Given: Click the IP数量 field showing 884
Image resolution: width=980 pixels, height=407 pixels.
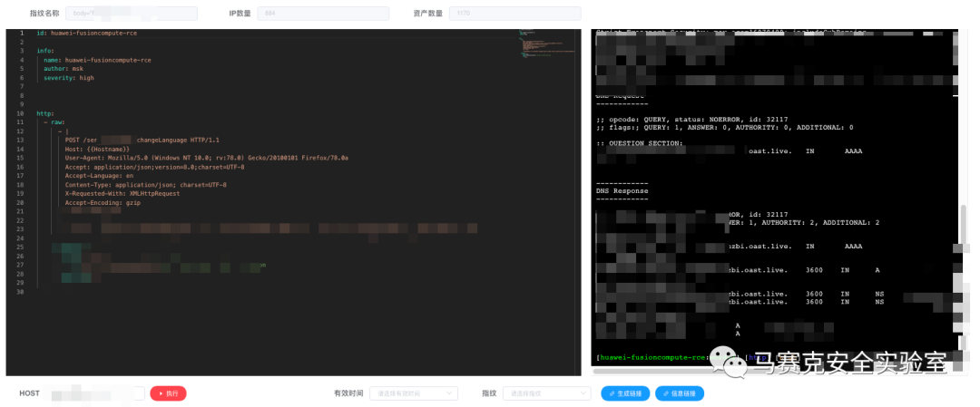Looking at the screenshot, I should point(323,13).
